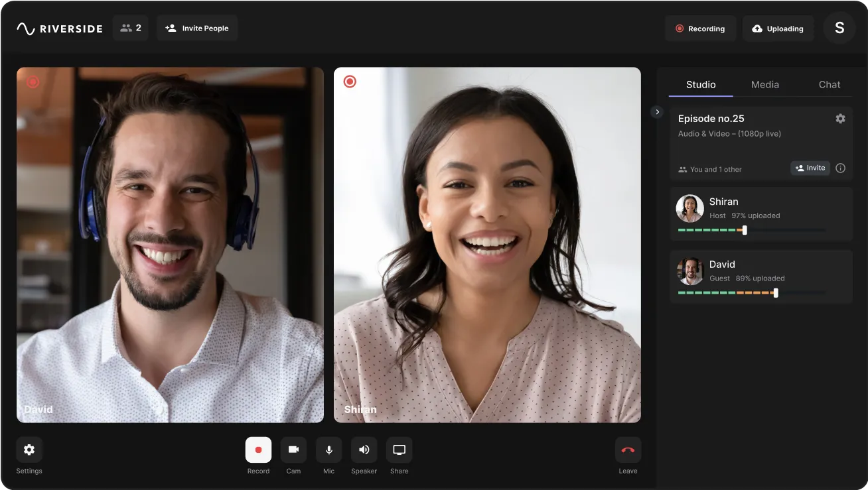Click David's profile avatar
This screenshot has height=490, width=868.
coord(690,271)
